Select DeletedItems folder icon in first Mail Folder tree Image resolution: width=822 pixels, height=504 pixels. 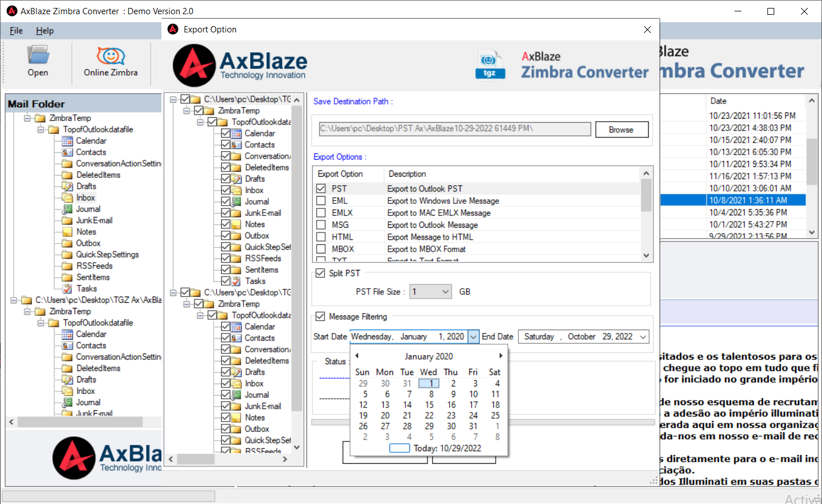tap(67, 175)
